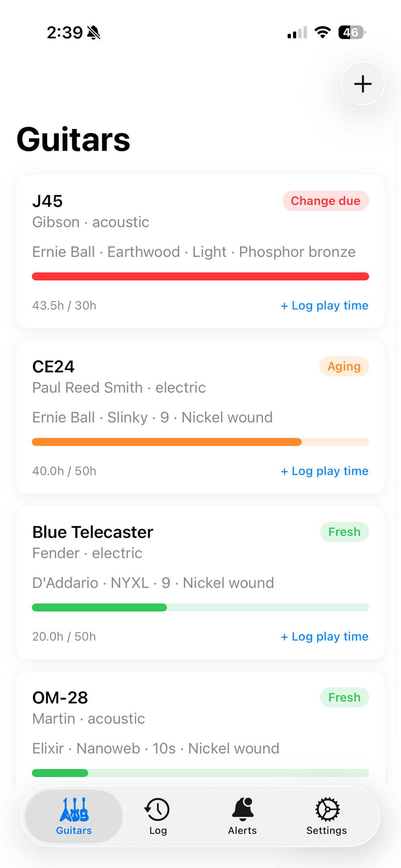The width and height of the screenshot is (401, 868).
Task: Select the J45 guitar name
Action: click(47, 201)
